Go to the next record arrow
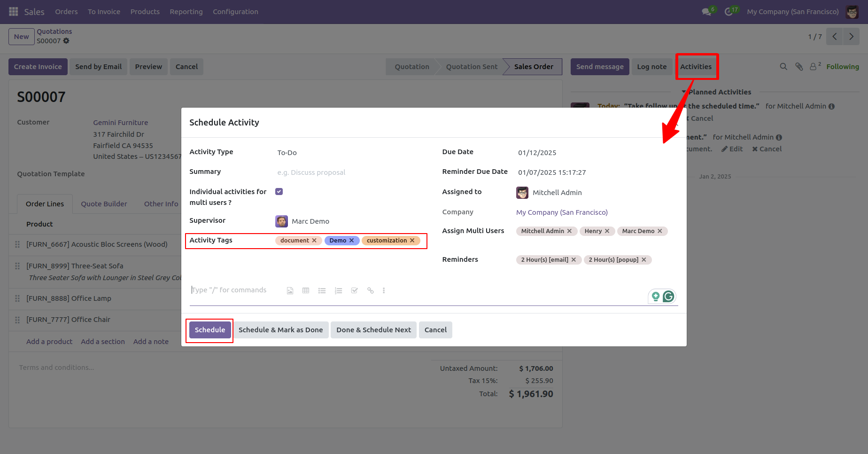Viewport: 868px width, 454px height. [x=851, y=36]
